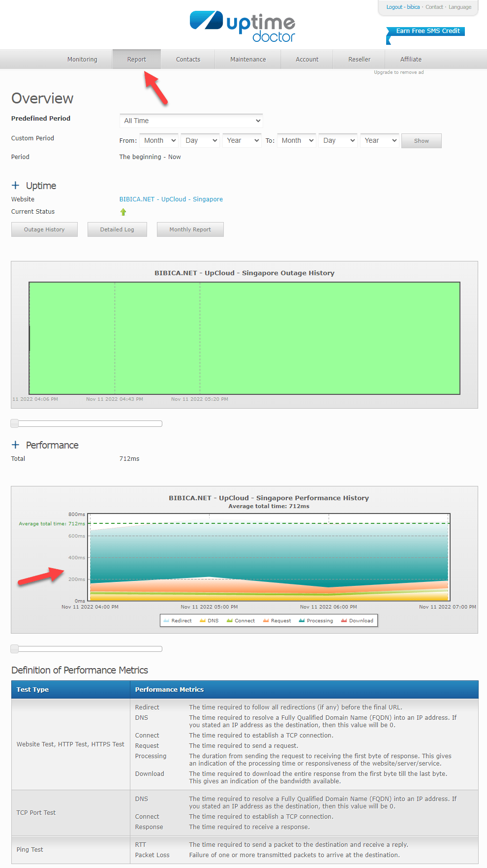Viewport: 487px width, 868px height.
Task: Click the Performance Metrics column header
Action: pyautogui.click(x=304, y=689)
